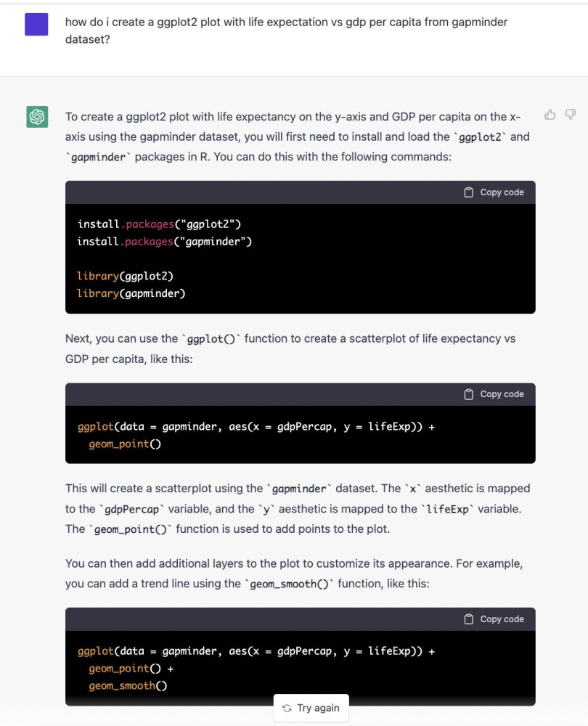Copy the trend line code example
588x726 pixels.
pyautogui.click(x=494, y=619)
